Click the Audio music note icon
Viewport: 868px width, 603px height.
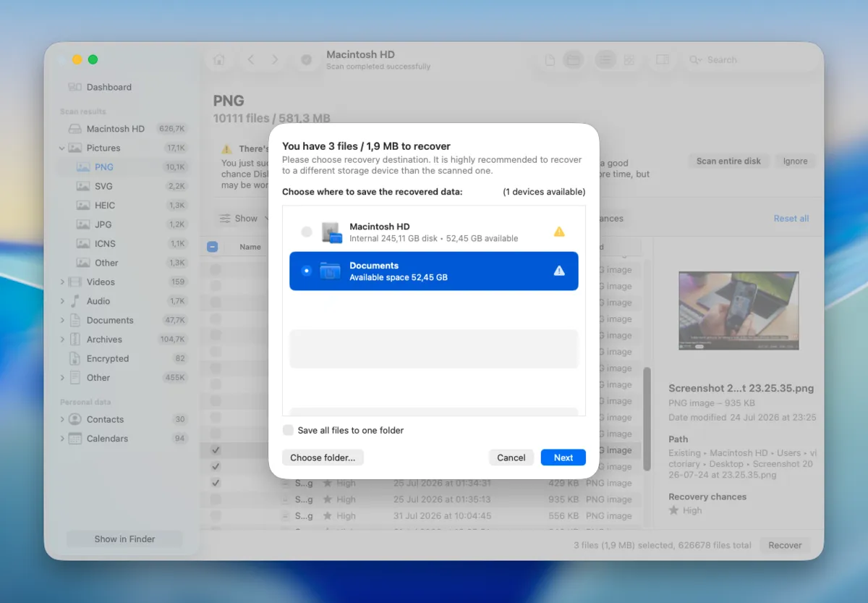coord(75,301)
